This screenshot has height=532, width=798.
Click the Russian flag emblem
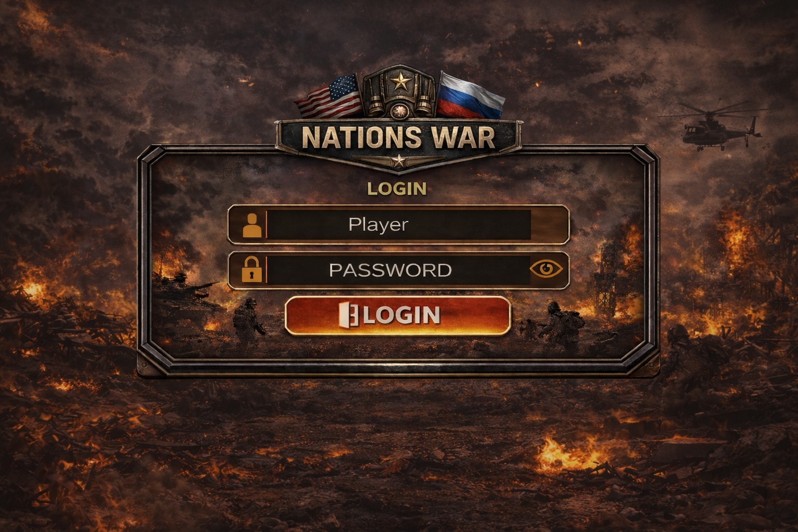pos(470,96)
